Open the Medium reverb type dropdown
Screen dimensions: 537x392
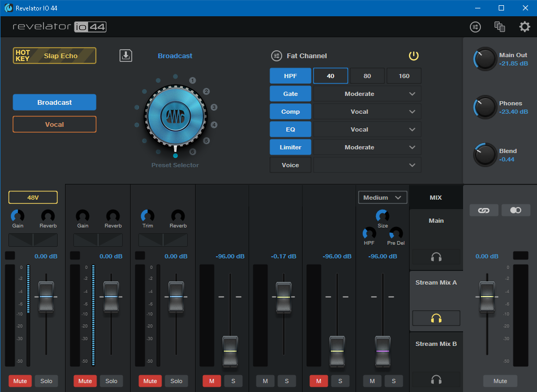pos(382,198)
